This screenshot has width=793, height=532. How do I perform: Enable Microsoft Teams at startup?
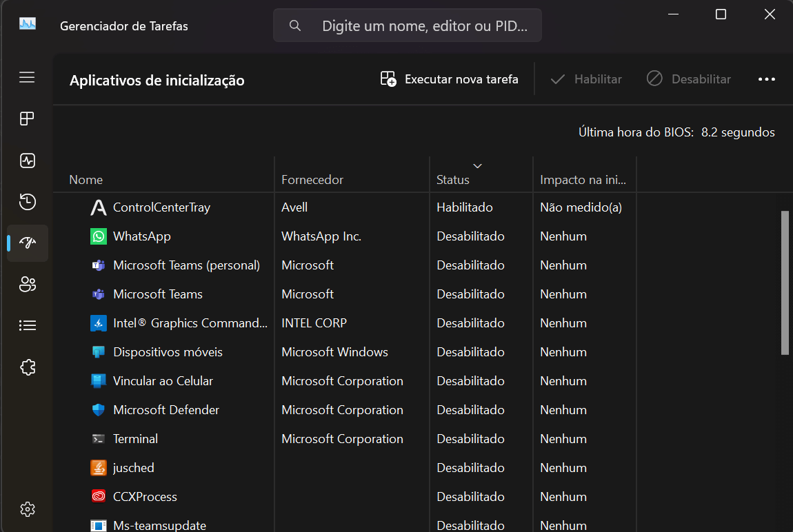158,294
